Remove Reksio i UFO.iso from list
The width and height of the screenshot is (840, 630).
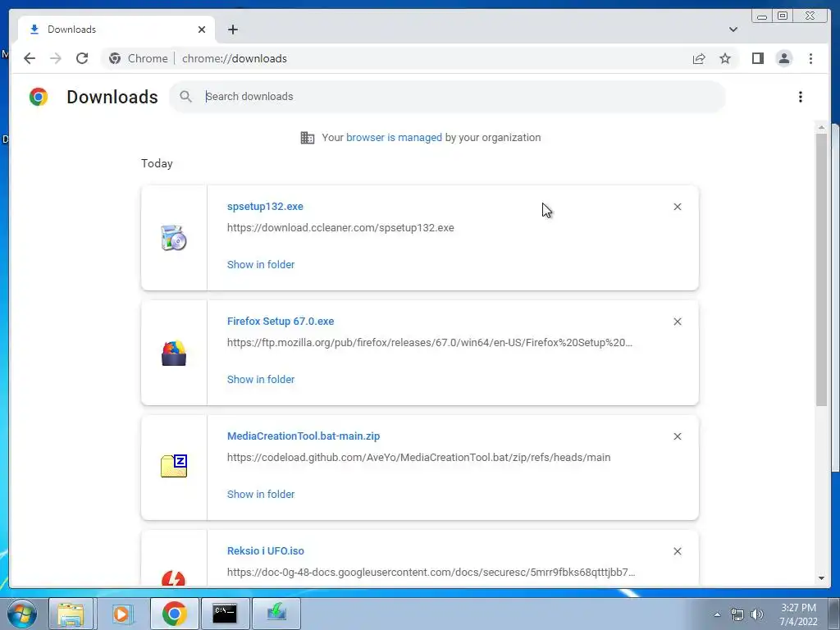678,551
